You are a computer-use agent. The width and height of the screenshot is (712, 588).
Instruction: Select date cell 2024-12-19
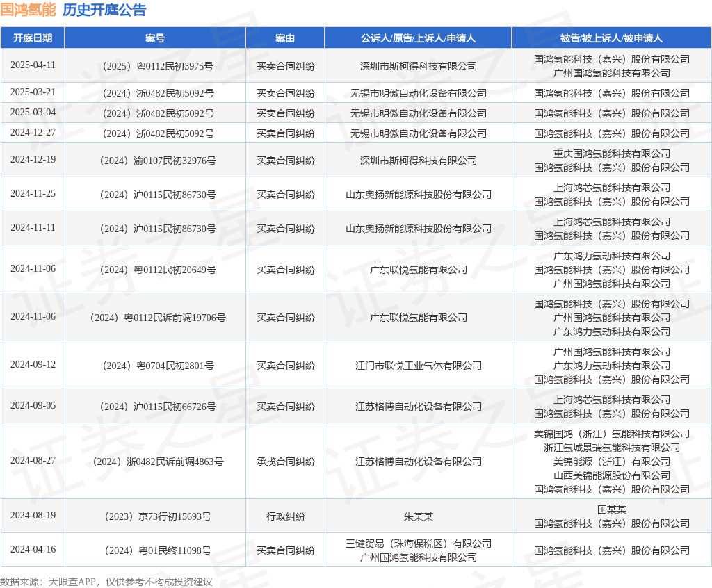[33, 159]
